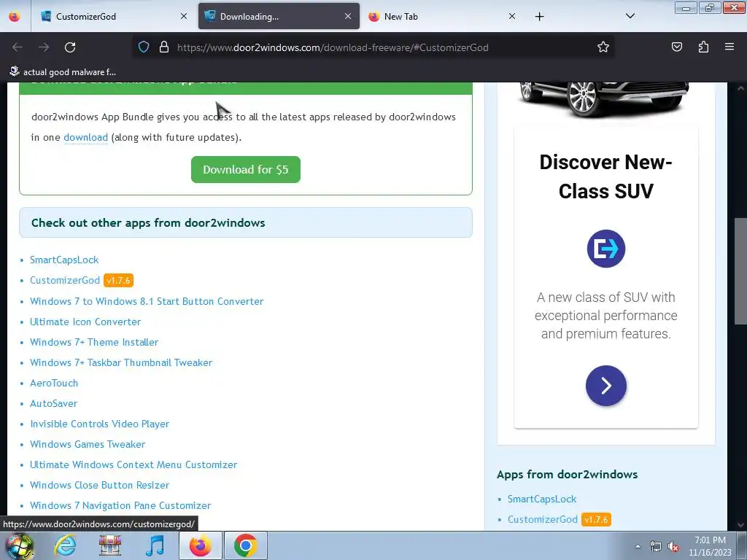Open Windows 7+ Theme Installer link

94,342
